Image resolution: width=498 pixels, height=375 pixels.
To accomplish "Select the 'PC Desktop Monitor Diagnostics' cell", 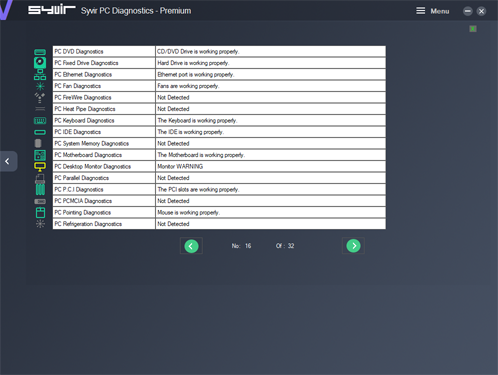I will pos(104,167).
